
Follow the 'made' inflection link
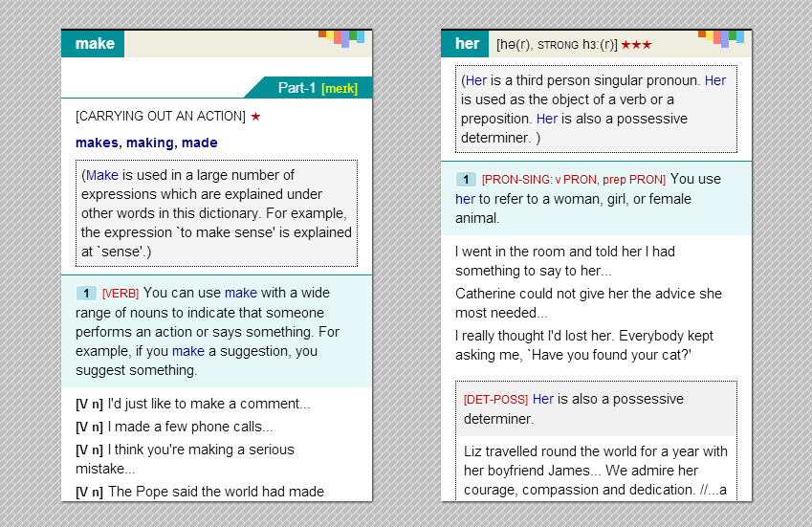[x=199, y=143]
